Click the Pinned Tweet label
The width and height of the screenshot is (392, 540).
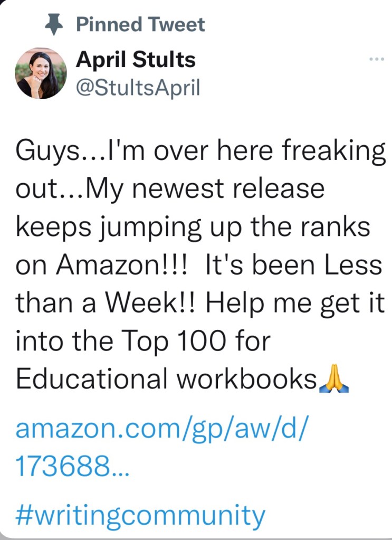click(140, 24)
